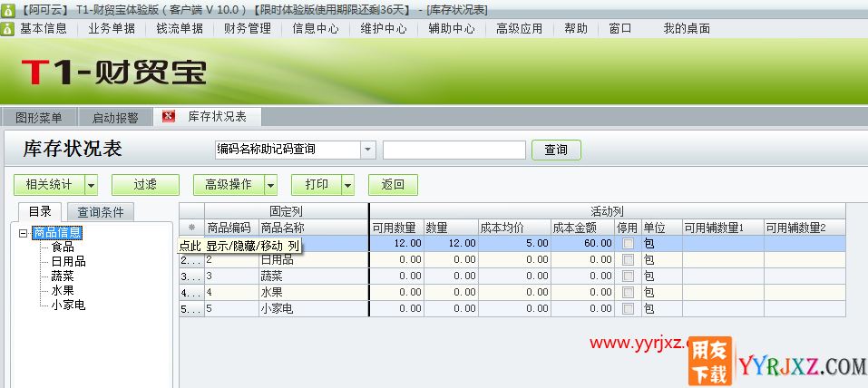Screen dimensions: 868x388
Task: Click the 5.00 average cost cell
Action: pyautogui.click(x=515, y=244)
